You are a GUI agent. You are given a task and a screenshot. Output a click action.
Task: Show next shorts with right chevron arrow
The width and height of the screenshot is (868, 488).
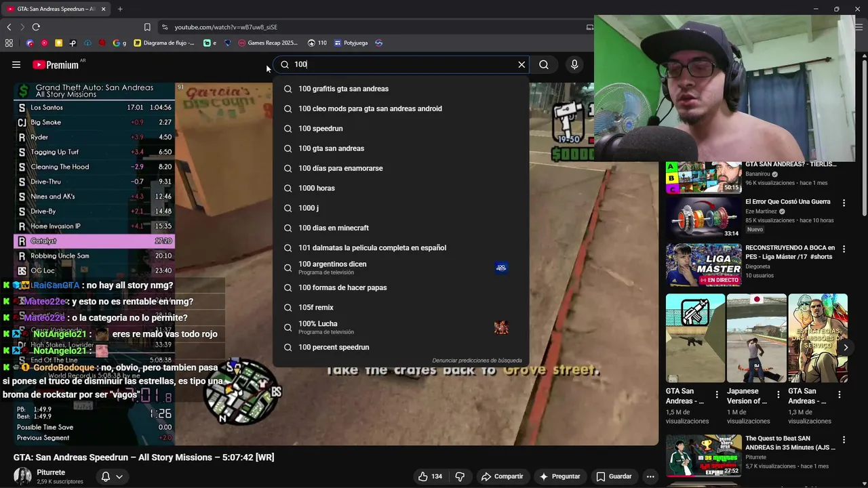click(x=846, y=347)
